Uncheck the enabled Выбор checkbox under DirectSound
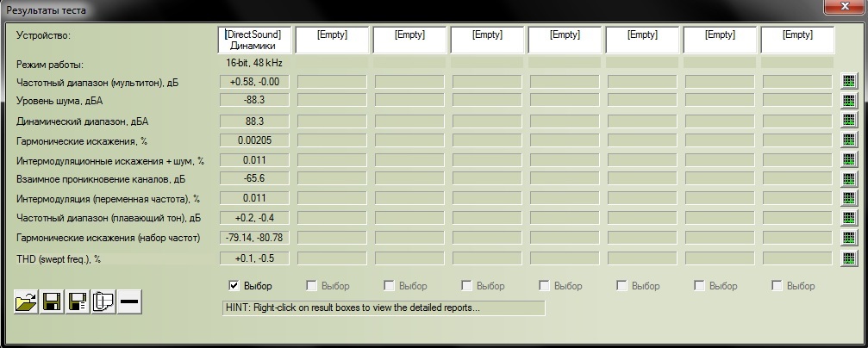The height and width of the screenshot is (348, 868). coord(234,286)
